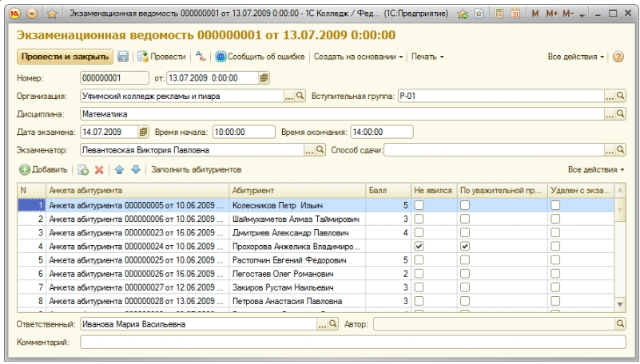Click 'Сообщить об ошибке' button

click(260, 57)
